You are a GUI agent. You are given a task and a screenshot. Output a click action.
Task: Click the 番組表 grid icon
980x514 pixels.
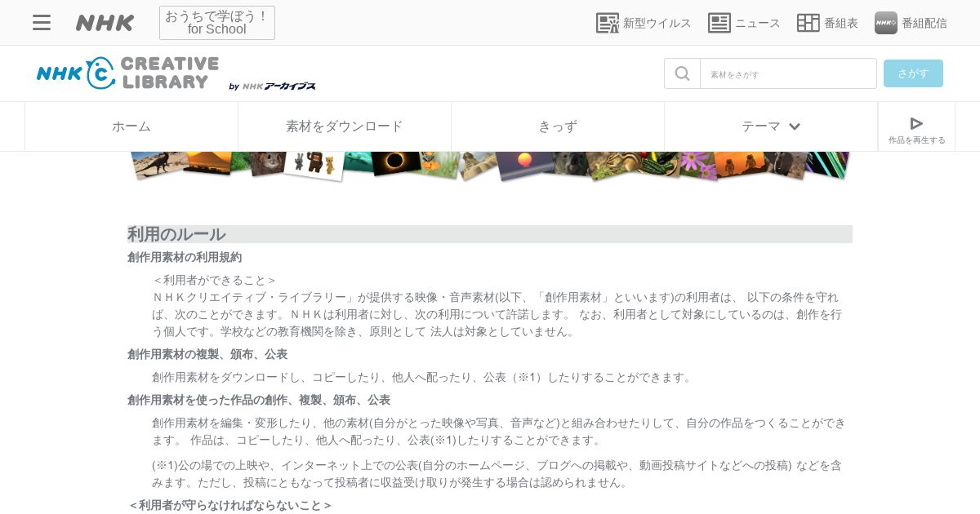pyautogui.click(x=808, y=23)
